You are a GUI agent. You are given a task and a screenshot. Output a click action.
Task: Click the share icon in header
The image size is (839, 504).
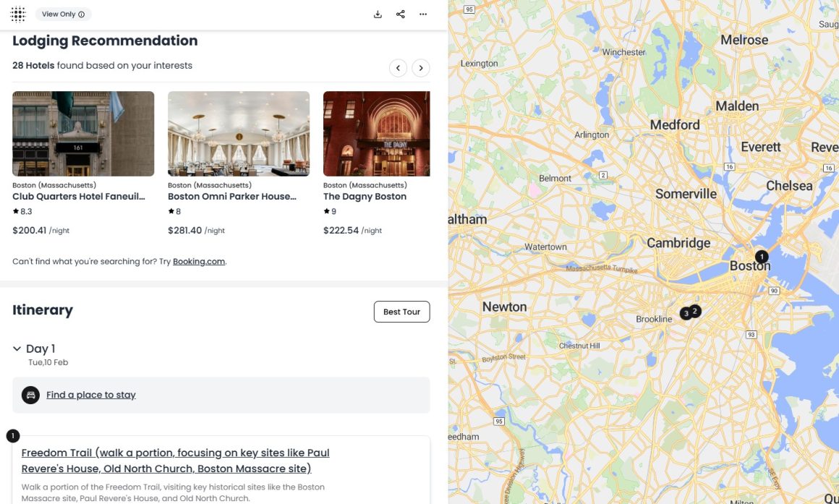401,14
